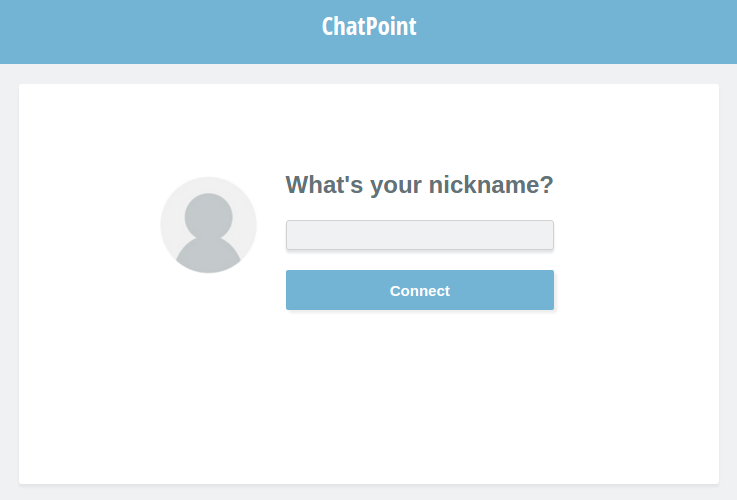
Task: Place cursor in field under nickname question
Action: [419, 235]
